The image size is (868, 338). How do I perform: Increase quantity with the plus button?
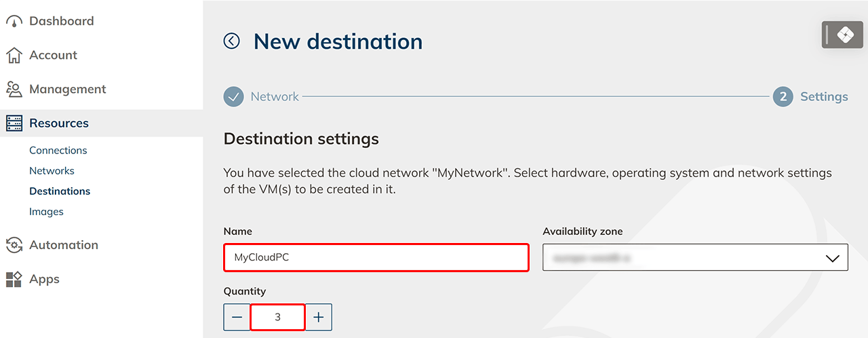click(319, 317)
